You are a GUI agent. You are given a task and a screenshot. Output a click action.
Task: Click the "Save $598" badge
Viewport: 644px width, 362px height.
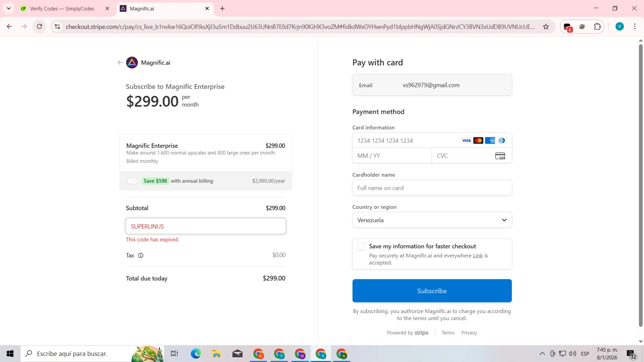coord(155,181)
